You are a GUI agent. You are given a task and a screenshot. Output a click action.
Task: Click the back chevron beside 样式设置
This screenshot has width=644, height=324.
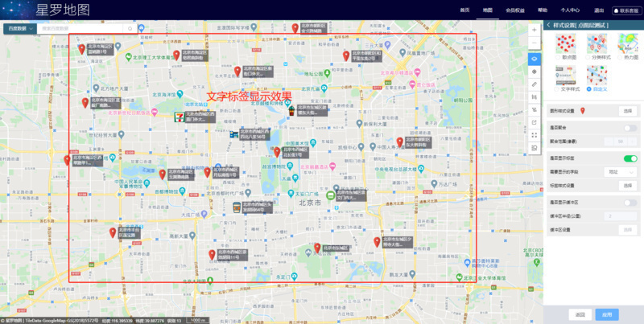548,26
